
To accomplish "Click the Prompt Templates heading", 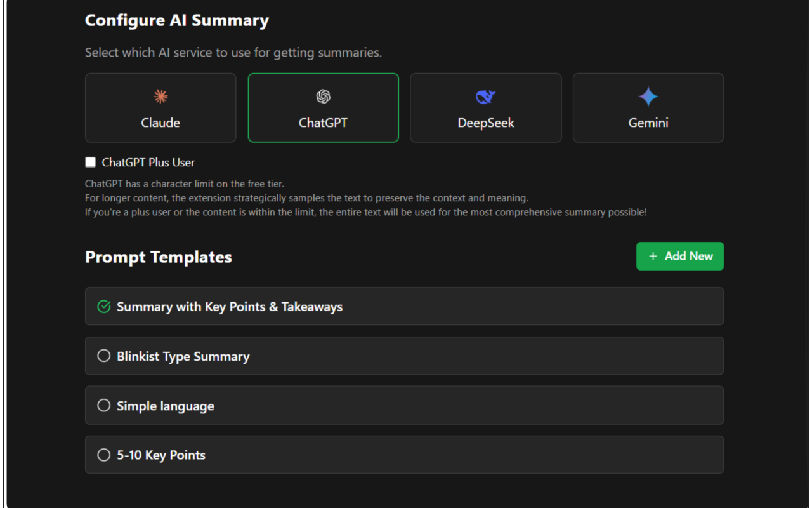I will 158,257.
